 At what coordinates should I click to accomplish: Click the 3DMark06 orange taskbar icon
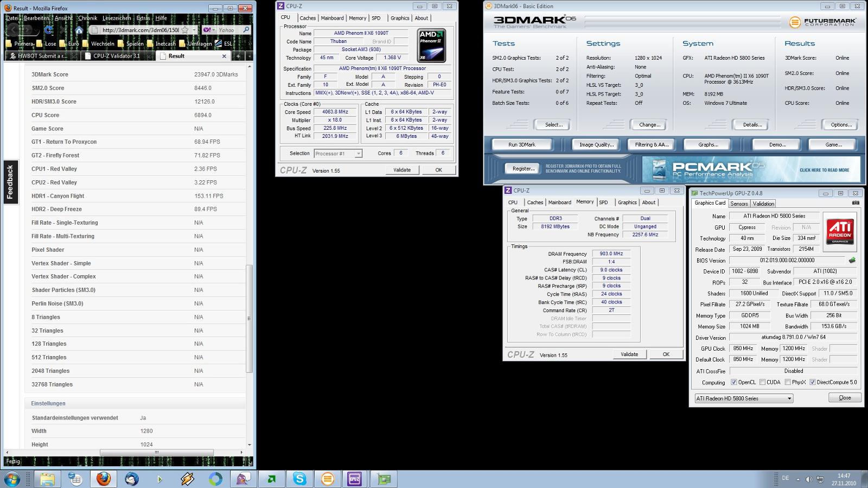tap(327, 479)
